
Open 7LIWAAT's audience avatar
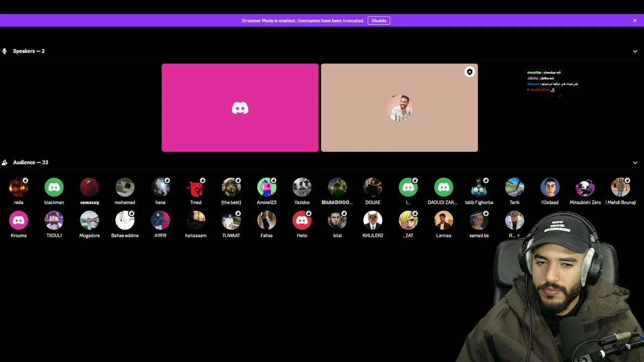[x=231, y=221]
